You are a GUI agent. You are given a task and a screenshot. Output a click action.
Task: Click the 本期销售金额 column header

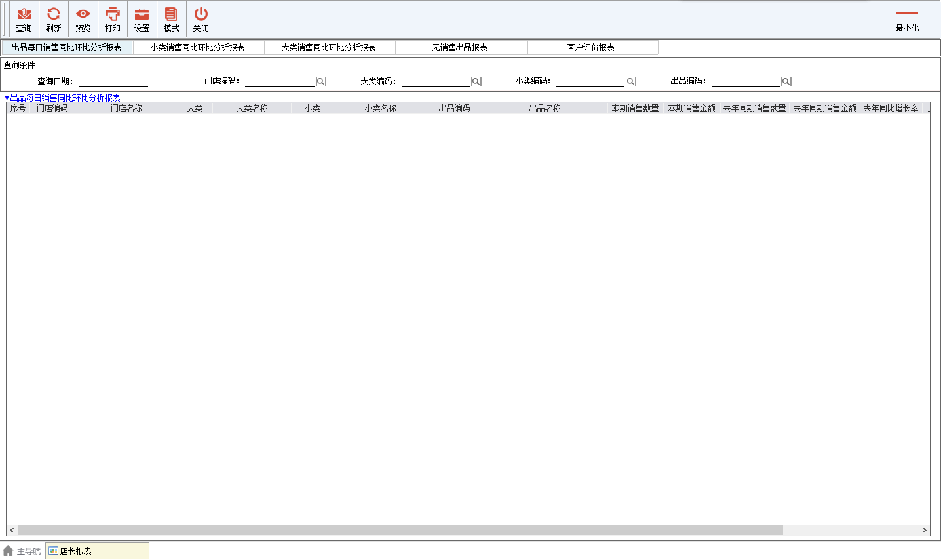692,108
